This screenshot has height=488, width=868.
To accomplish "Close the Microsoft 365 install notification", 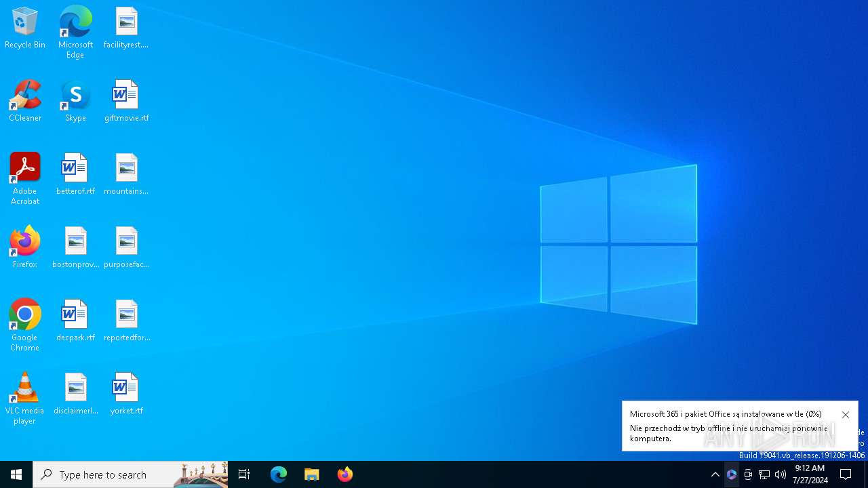I will coord(845,415).
